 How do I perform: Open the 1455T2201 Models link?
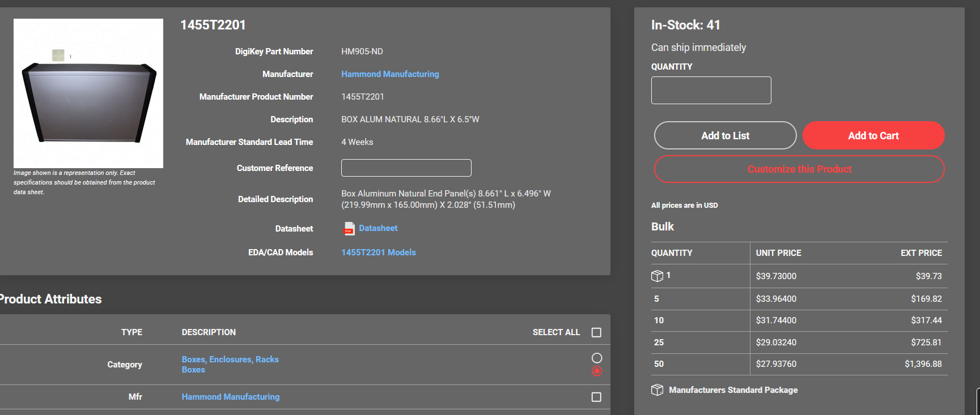point(378,253)
